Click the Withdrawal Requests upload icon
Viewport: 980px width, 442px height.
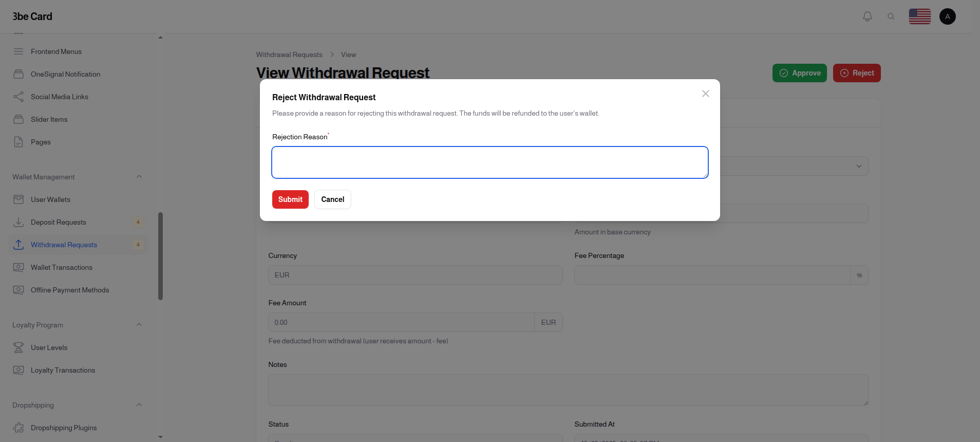click(x=18, y=245)
